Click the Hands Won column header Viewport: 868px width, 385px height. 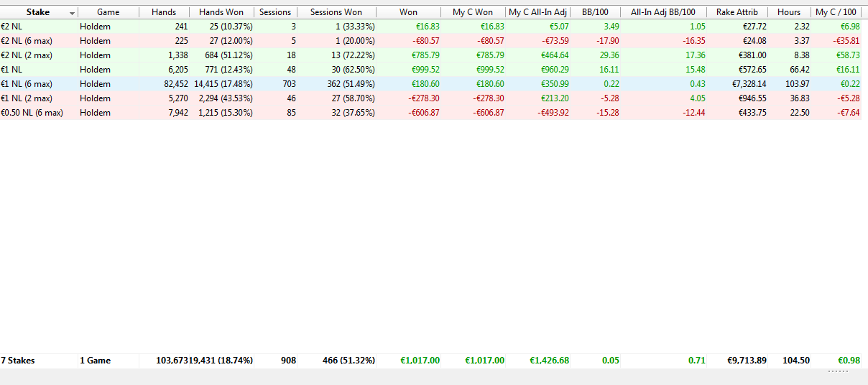click(x=221, y=12)
